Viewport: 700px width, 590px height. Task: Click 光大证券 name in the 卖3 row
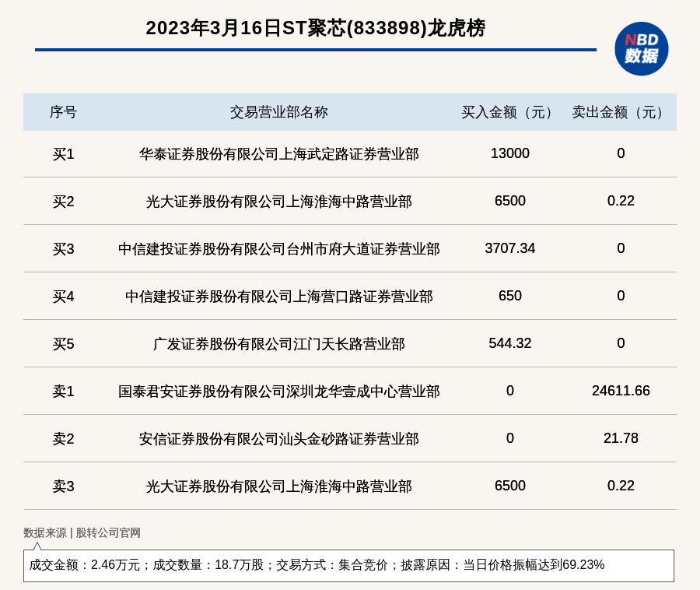[x=279, y=486]
